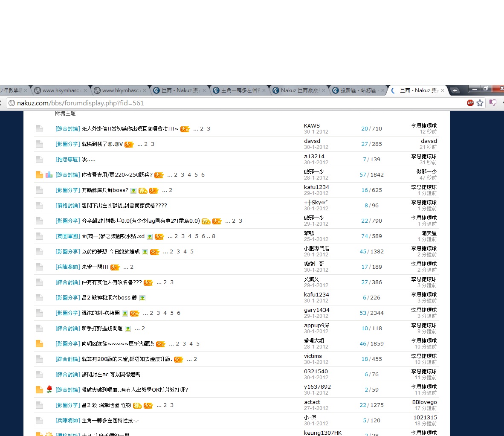504x436 pixels.
Task: Go to page 6 of 你會吾會用 thread
Action: (x=203, y=175)
